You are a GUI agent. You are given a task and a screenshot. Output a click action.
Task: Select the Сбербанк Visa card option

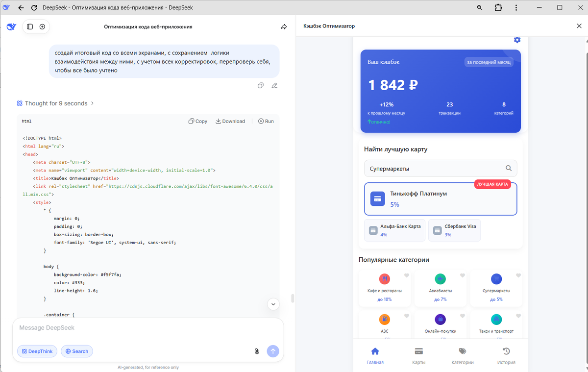pos(454,230)
